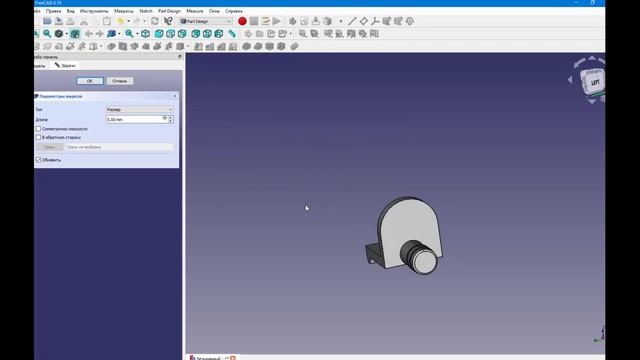Open the Справка menu
The height and width of the screenshot is (360, 640).
click(x=234, y=11)
